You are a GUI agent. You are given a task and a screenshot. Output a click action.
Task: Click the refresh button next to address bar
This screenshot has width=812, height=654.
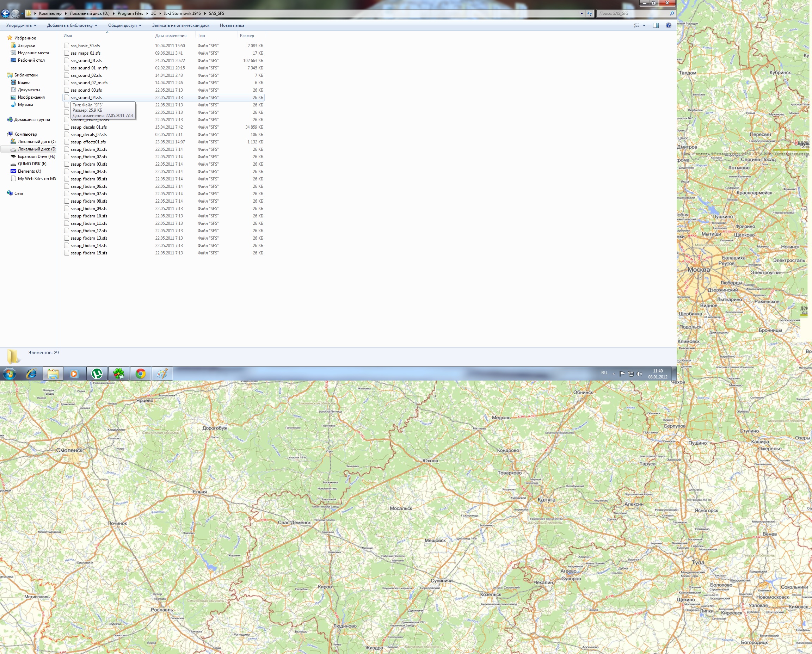click(x=590, y=13)
